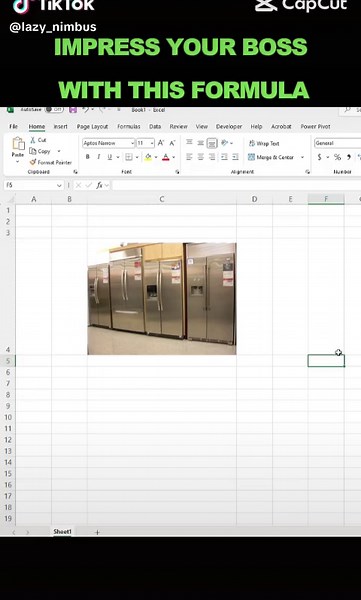Expand Merge & Center dropdown arrow
This screenshot has width=361, height=600.
coord(302,157)
